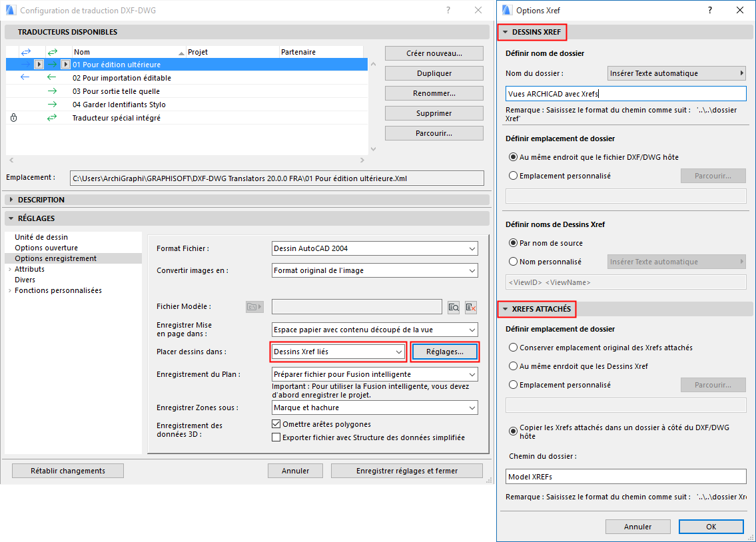Viewport: 756px width, 542px height.
Task: Open Placer dessins dans dropdown
Action: [x=338, y=352]
